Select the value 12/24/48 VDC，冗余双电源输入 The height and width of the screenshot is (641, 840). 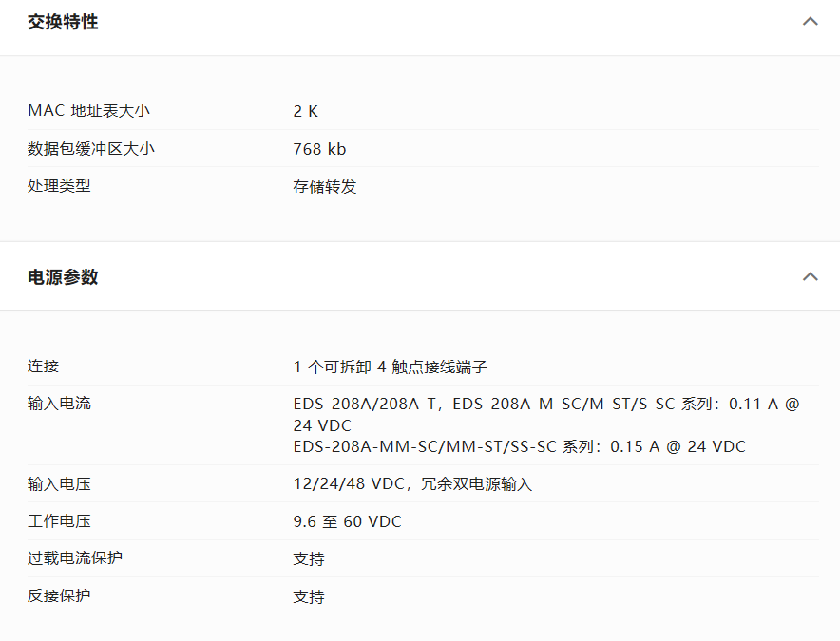(x=412, y=483)
